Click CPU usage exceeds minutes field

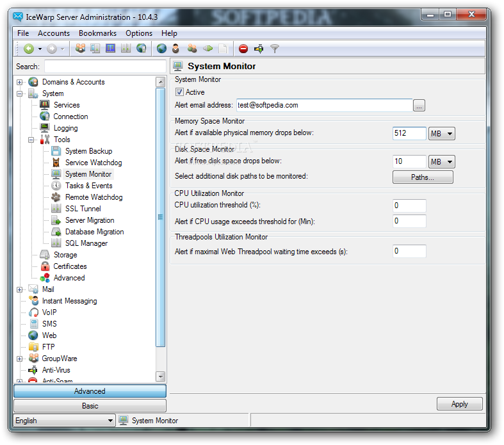click(x=409, y=221)
